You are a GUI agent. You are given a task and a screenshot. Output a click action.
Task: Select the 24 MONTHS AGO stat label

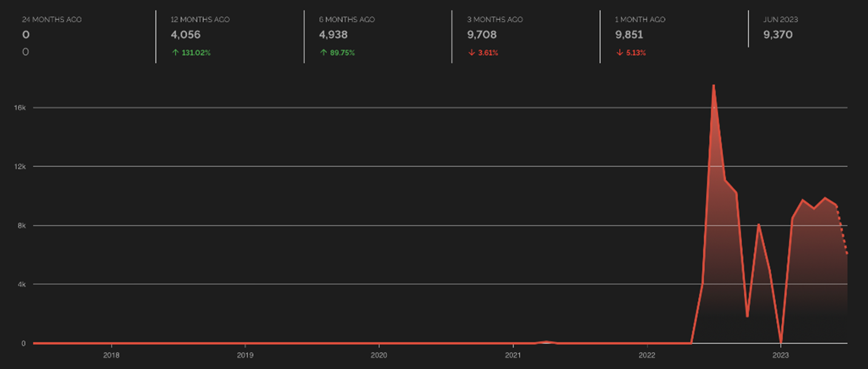pos(52,19)
